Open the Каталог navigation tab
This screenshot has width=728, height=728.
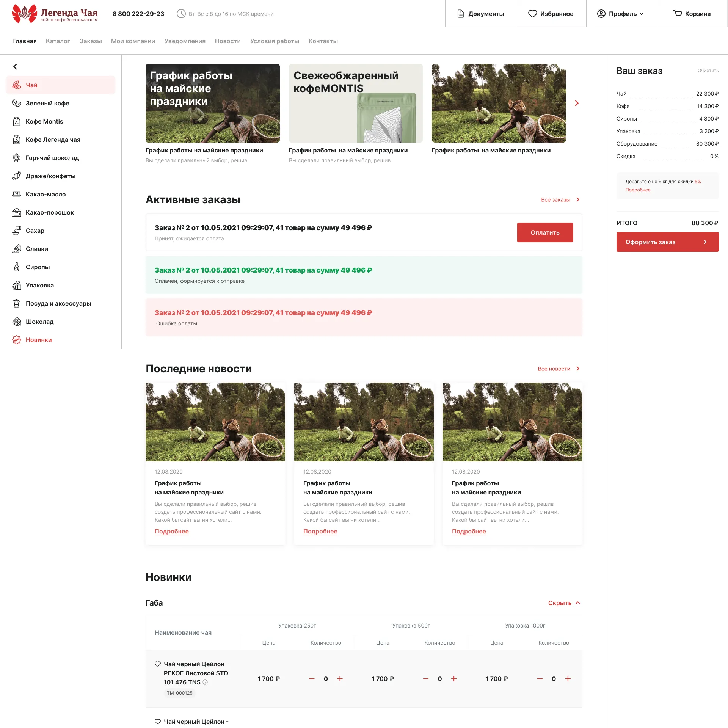[58, 41]
